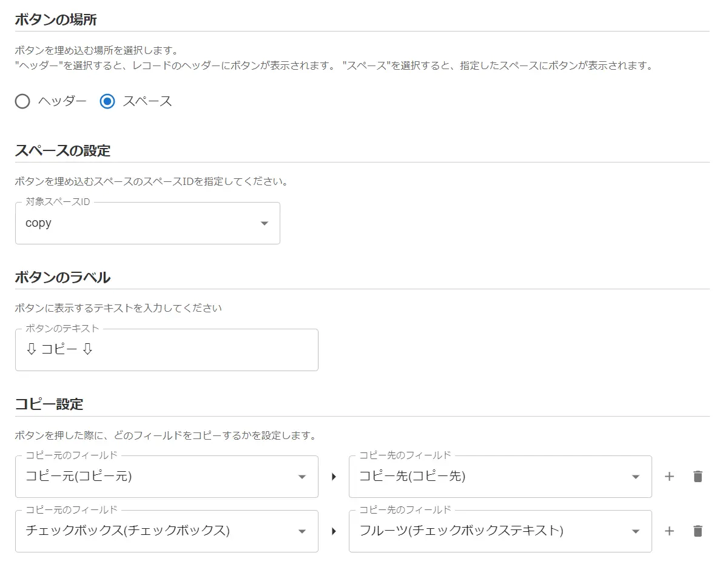Image resolution: width=728 pixels, height=564 pixels.
Task: Open the source field dropdown showing コピー元(コピー元)
Action: click(158, 477)
